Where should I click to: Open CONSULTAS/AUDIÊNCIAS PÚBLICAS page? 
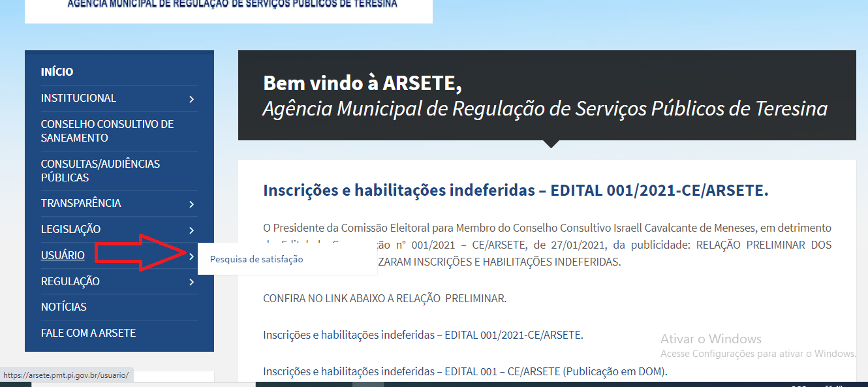click(101, 170)
